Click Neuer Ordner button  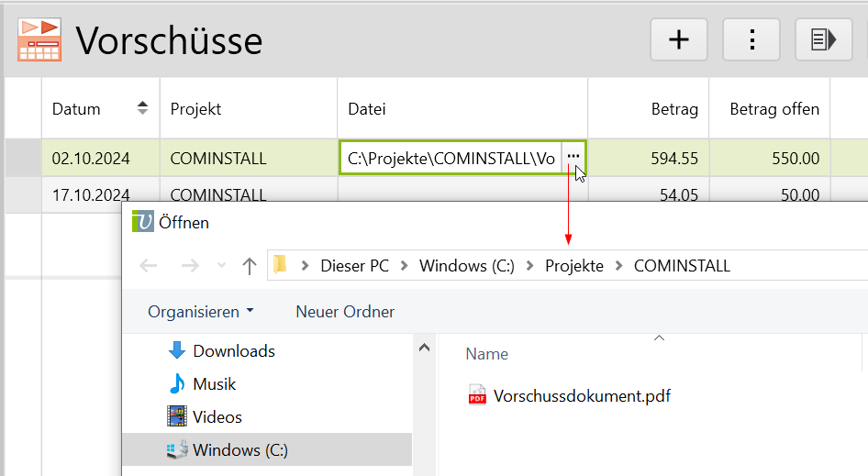345,312
